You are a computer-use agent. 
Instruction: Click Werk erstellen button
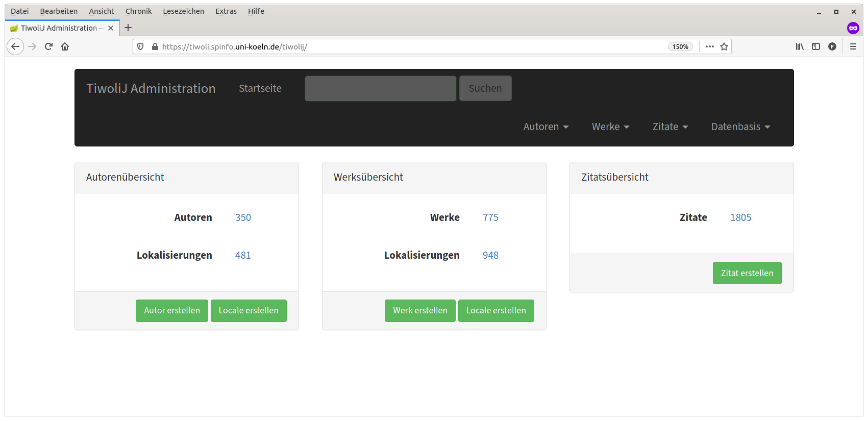(420, 310)
